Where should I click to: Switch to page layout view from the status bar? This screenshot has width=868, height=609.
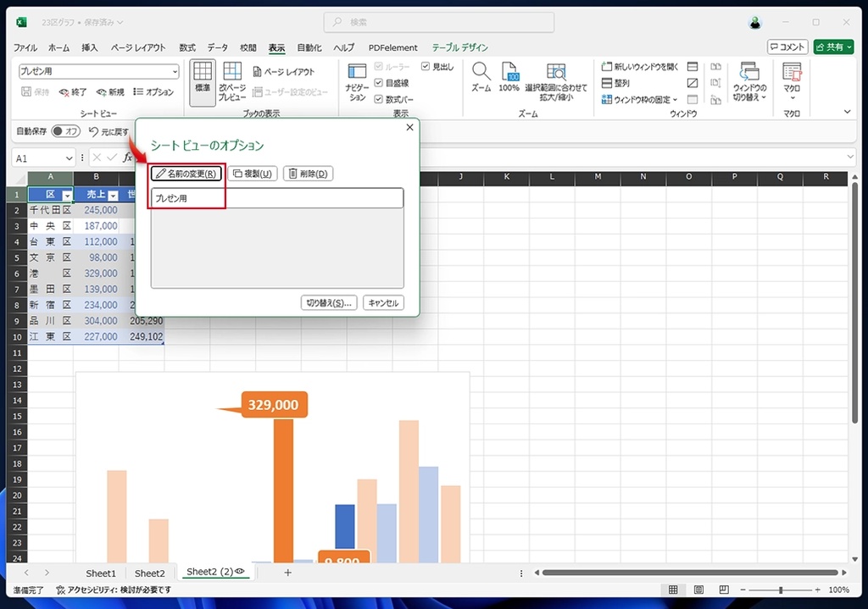click(x=698, y=590)
